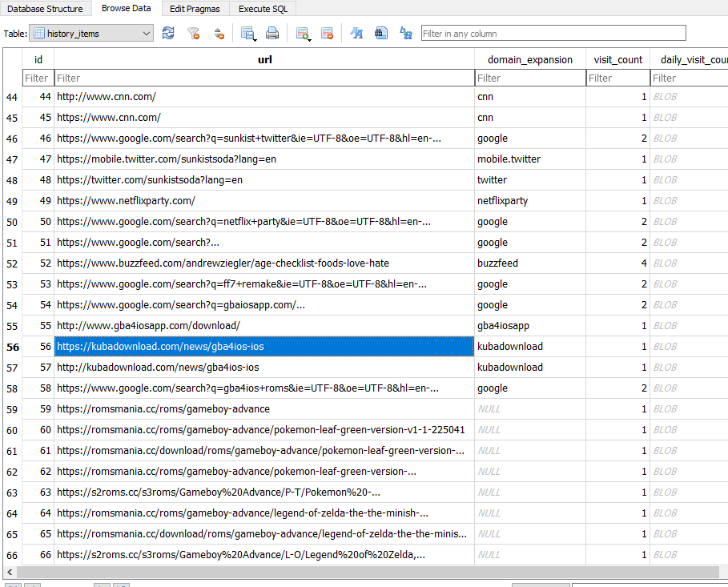The image size is (728, 587).
Task: Click the 'Filter in any column' box
Action: (x=553, y=34)
